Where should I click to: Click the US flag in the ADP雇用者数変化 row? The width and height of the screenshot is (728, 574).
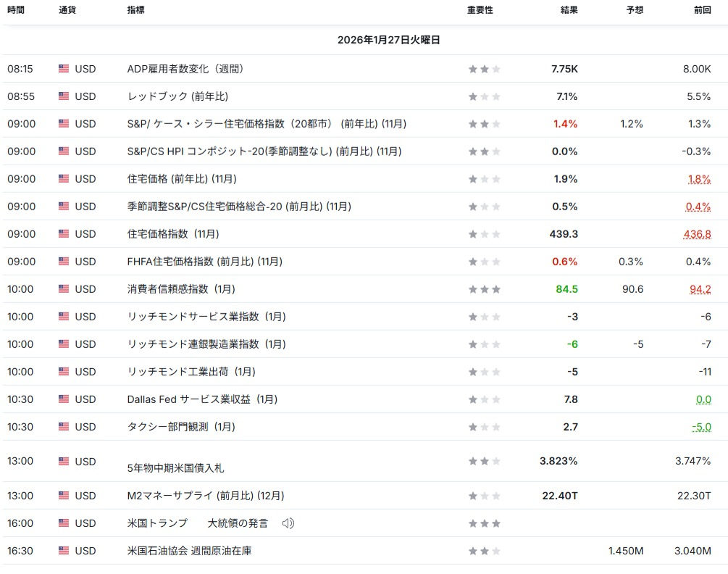click(64, 69)
